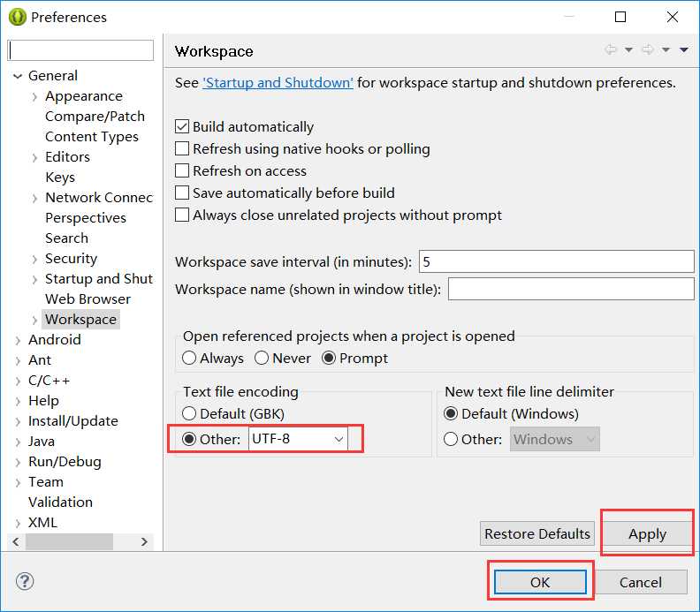Viewport: 700px width, 612px height.
Task: Select Content Types in the tree
Action: [x=92, y=137]
